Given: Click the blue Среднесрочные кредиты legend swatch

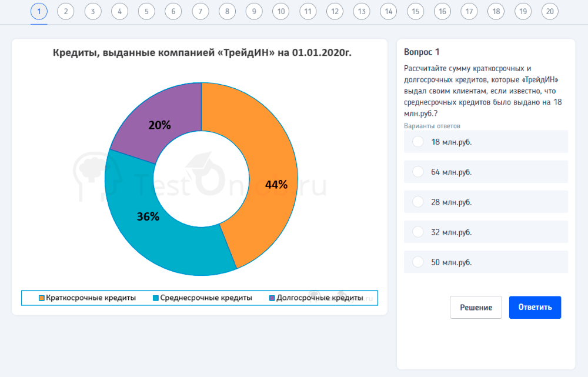Looking at the screenshot, I should [x=156, y=298].
